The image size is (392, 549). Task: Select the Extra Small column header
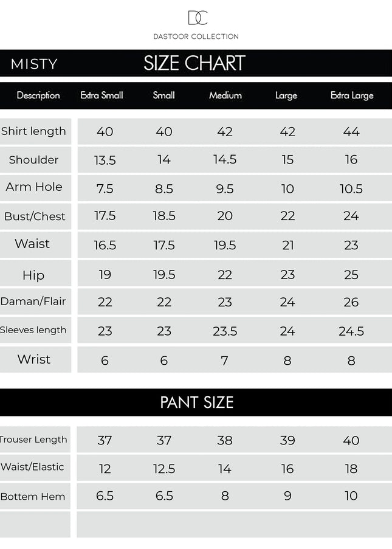(102, 95)
